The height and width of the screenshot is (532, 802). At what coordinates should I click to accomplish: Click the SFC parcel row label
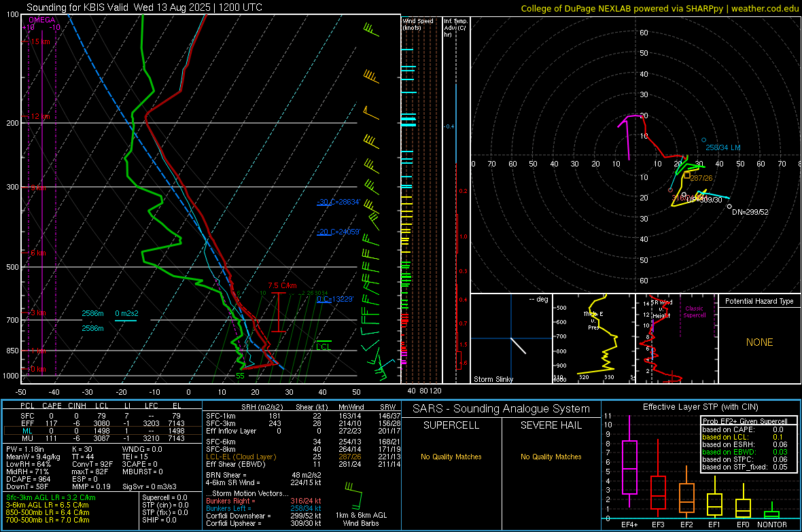tap(27, 416)
